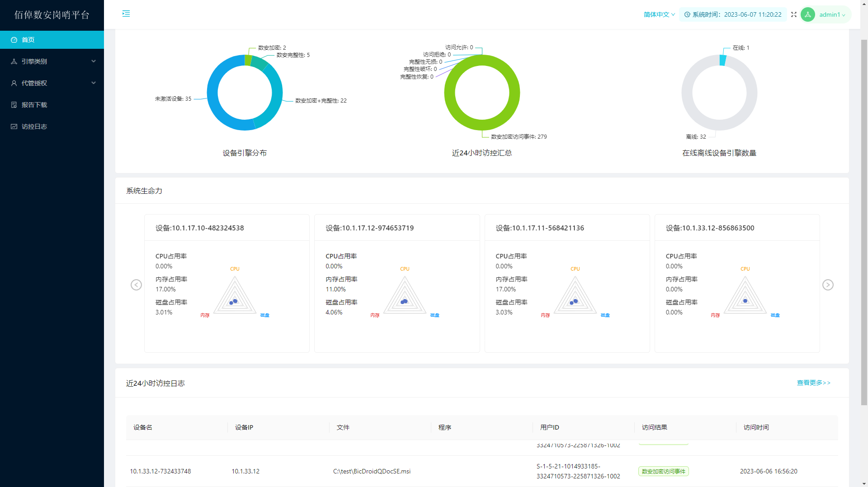Viewport: 868px width, 487px height.
Task: Click the fullscreen toggle icon in header
Action: coord(793,14)
